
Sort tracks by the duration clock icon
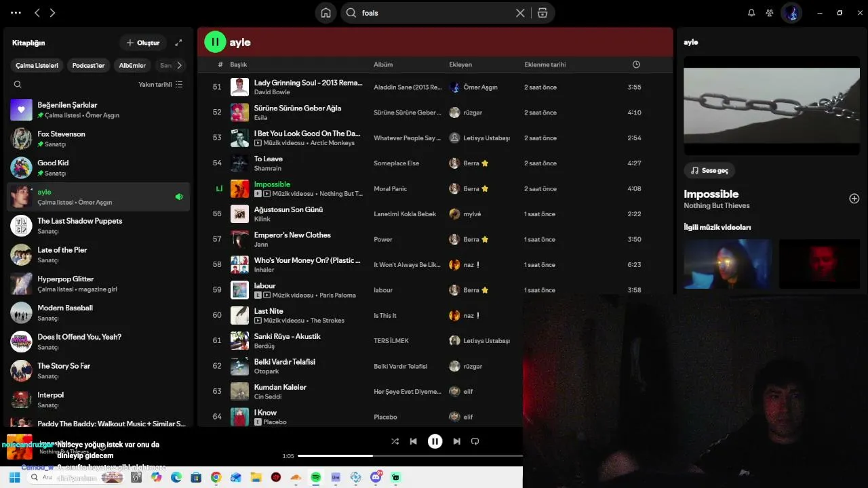click(636, 64)
